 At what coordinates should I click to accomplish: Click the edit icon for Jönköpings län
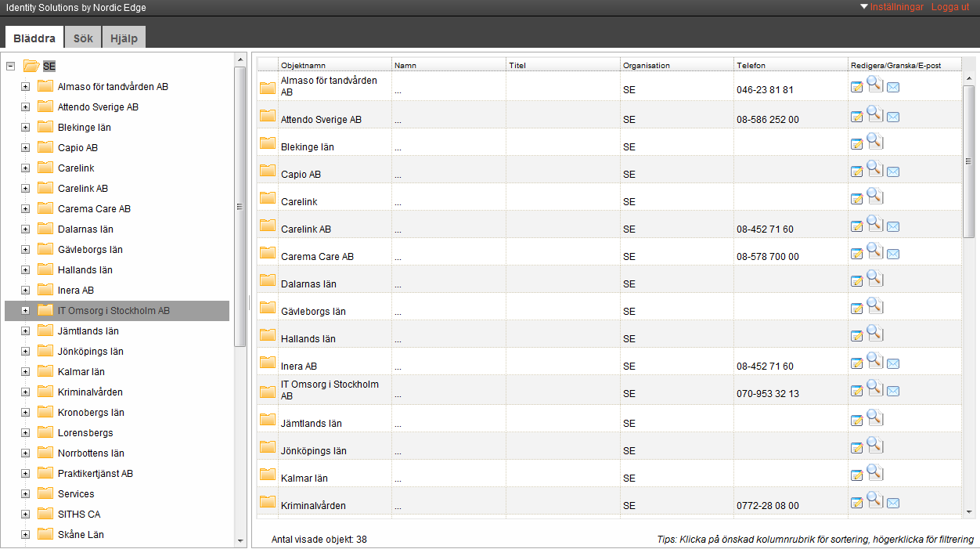[x=857, y=447]
